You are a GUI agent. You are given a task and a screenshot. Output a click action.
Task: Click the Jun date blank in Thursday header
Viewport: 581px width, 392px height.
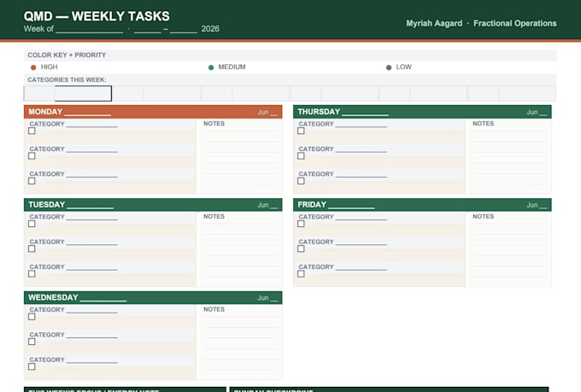(x=543, y=113)
